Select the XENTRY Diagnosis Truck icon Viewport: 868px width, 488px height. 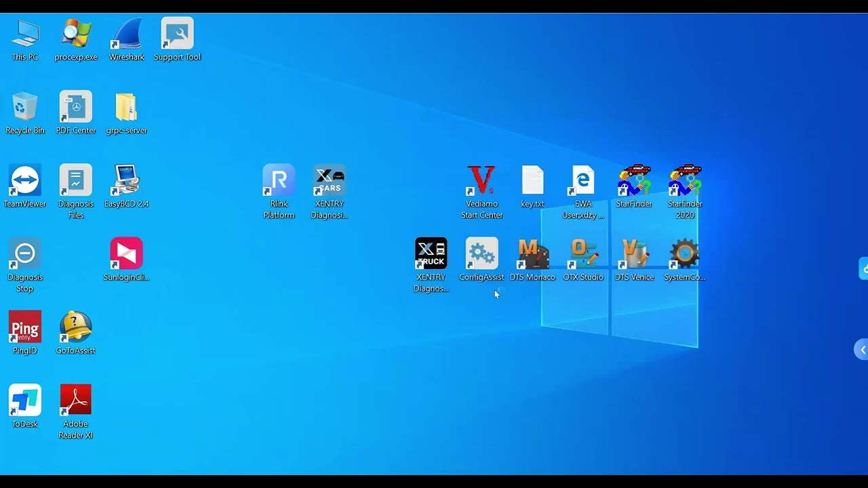tap(431, 253)
